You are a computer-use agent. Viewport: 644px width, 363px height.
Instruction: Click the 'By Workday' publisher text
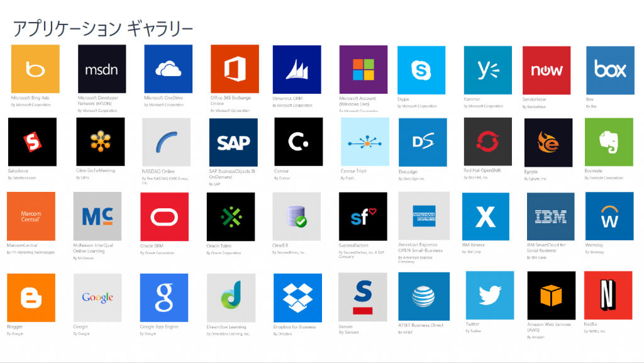595,252
